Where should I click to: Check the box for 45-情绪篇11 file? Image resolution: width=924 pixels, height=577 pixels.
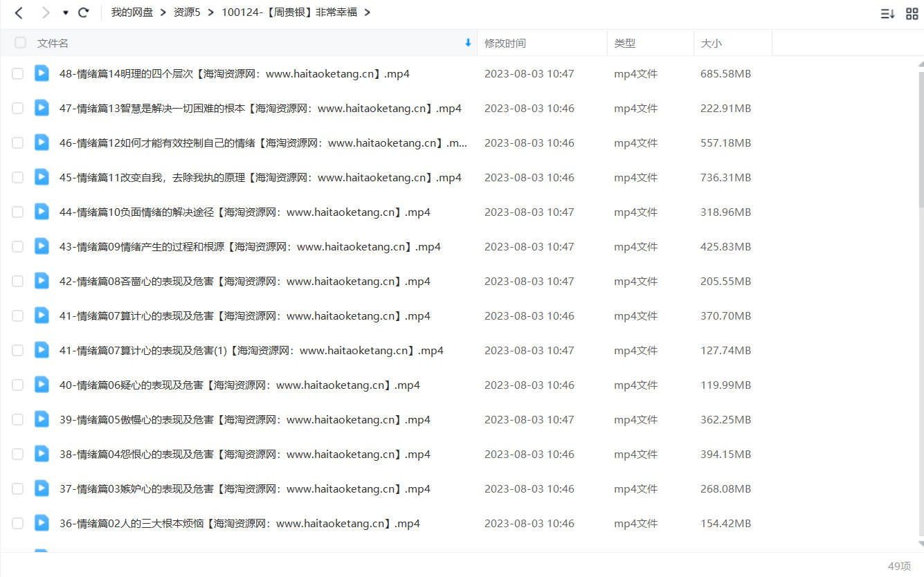[x=17, y=177]
